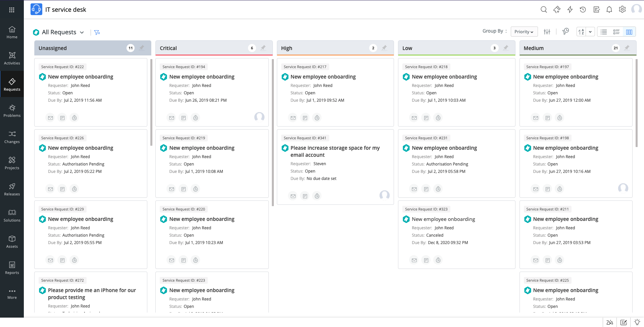Open Solutions in sidebar
Image resolution: width=644 pixels, height=327 pixels.
point(12,216)
